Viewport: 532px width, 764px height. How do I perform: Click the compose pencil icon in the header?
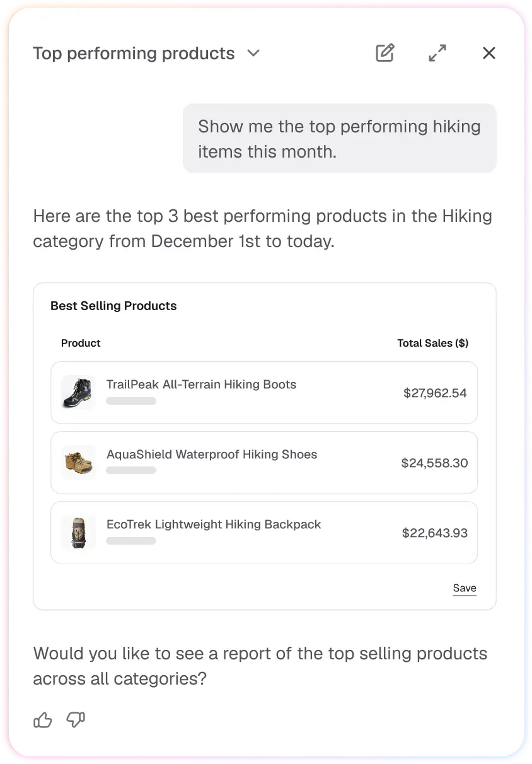tap(385, 53)
